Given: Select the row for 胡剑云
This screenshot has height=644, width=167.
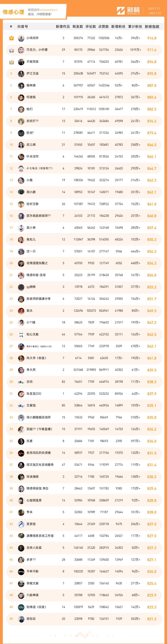Looking at the screenshot, I should [84, 619].
